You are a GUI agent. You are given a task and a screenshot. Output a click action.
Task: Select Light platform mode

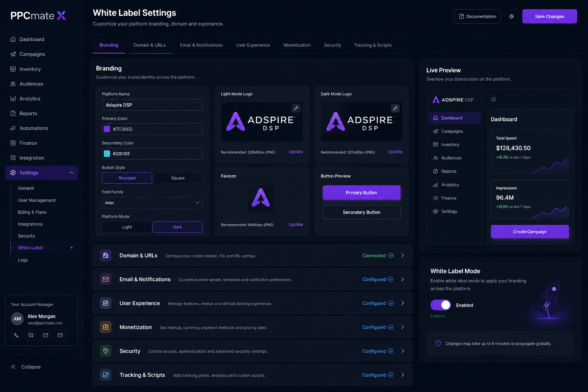click(x=127, y=227)
